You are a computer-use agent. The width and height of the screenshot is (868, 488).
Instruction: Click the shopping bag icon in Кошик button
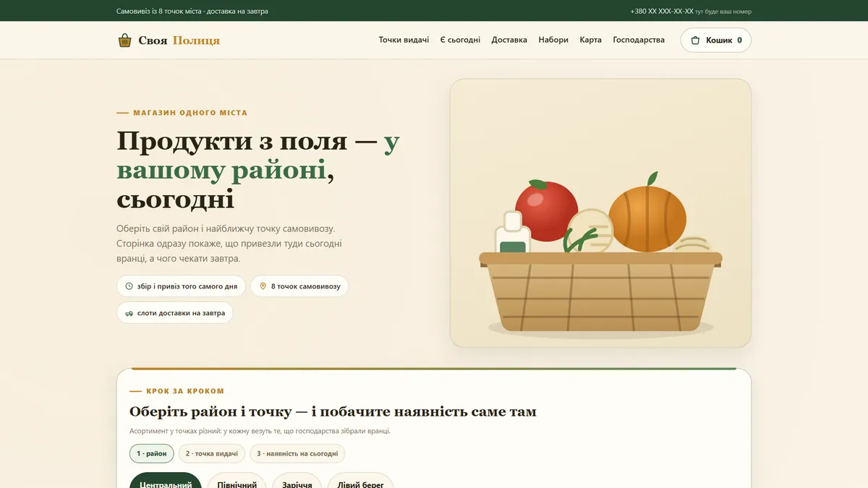click(x=695, y=40)
